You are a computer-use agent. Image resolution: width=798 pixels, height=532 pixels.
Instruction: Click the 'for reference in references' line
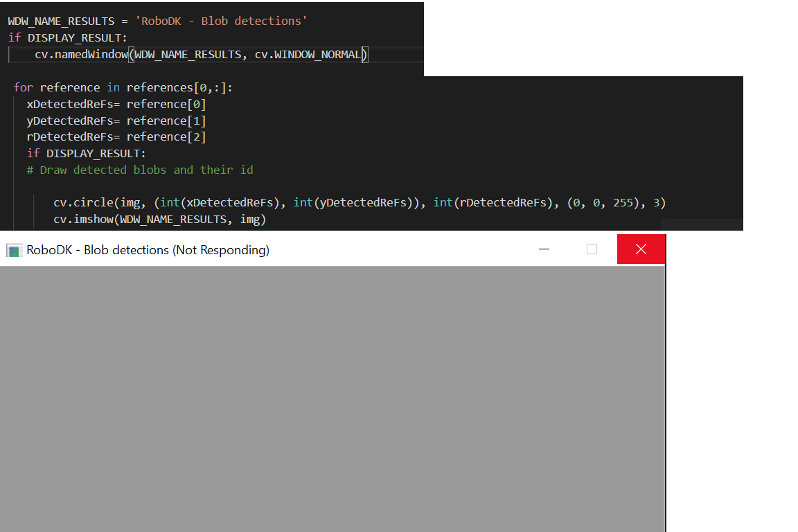[x=123, y=87]
